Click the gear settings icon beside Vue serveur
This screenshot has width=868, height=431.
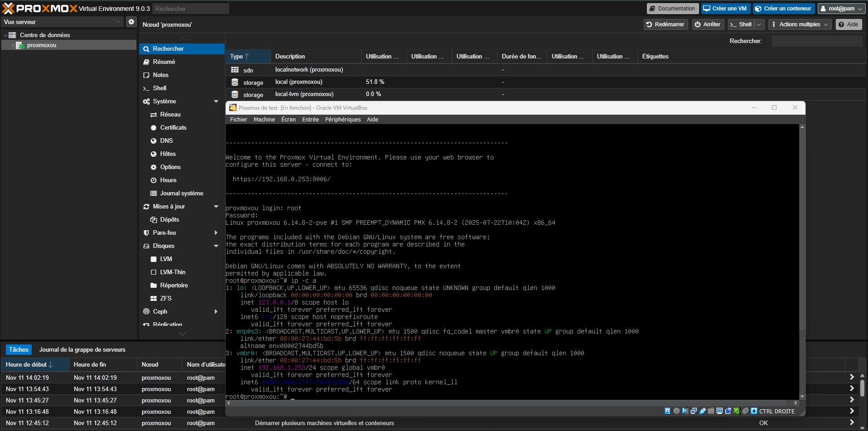(131, 22)
